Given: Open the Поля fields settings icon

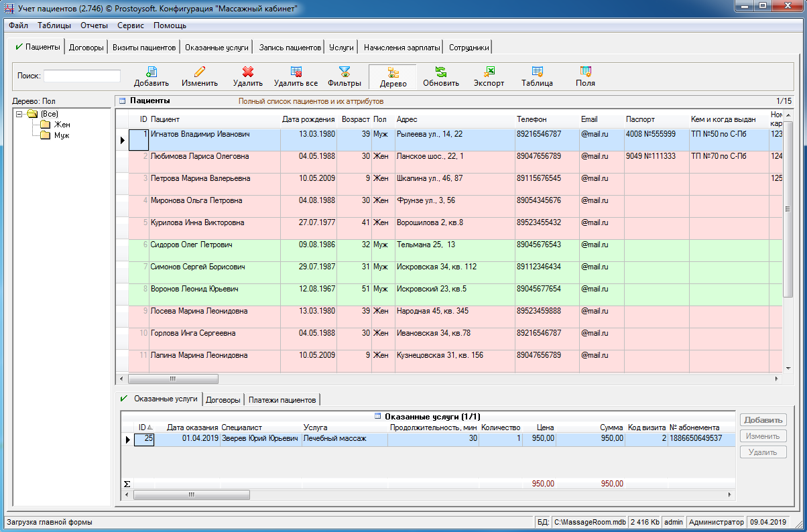Looking at the screenshot, I should pos(585,72).
